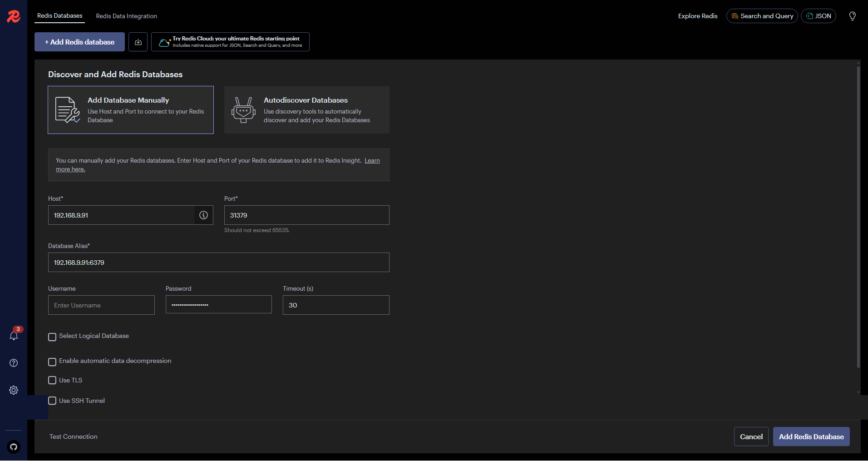Click the Redis Cloud icon in the banner
The width and height of the screenshot is (868, 461).
[x=164, y=42]
